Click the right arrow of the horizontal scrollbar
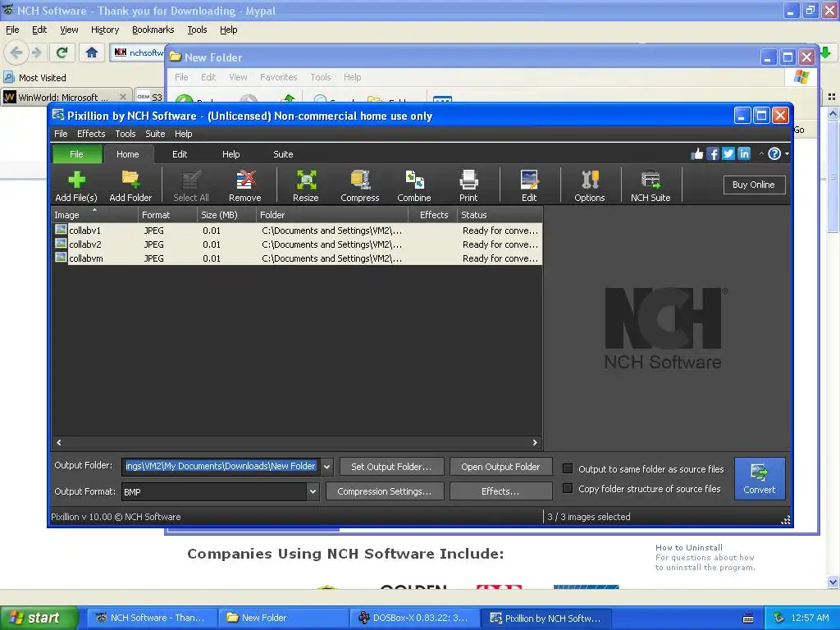 tap(535, 442)
